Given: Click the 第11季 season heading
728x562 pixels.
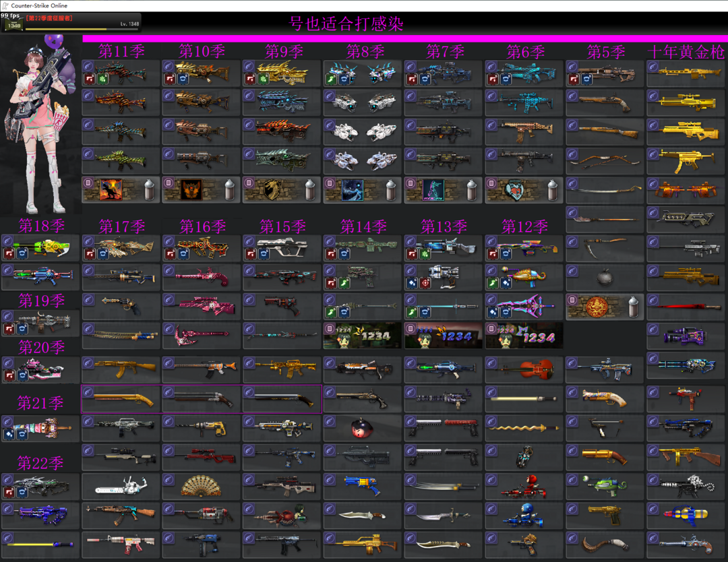Looking at the screenshot, I should pyautogui.click(x=121, y=51).
